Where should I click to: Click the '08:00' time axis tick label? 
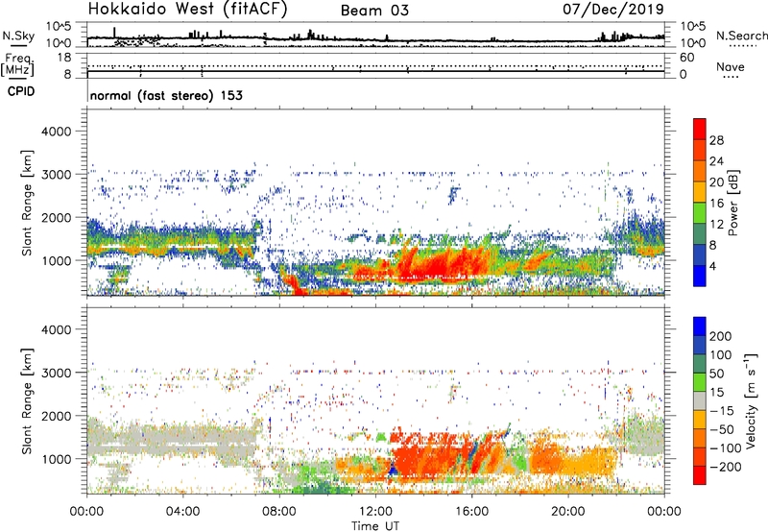pyautogui.click(x=279, y=512)
